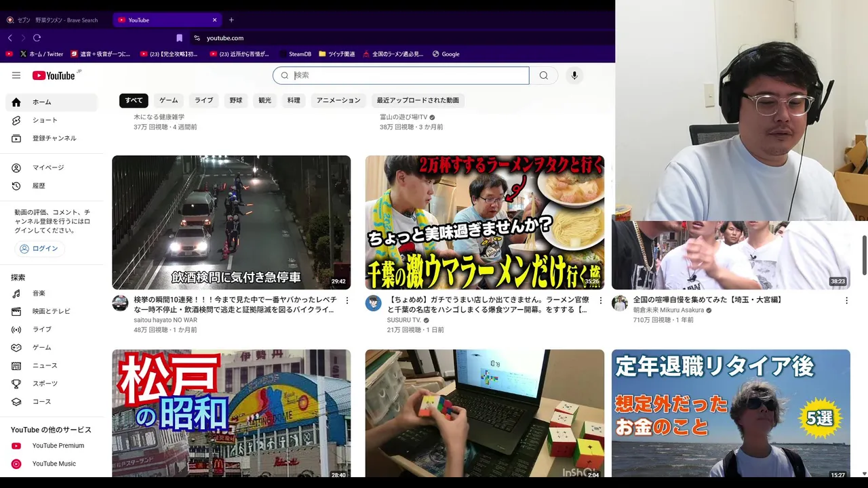
Task: Select the ライブ filter chip
Action: 203,100
